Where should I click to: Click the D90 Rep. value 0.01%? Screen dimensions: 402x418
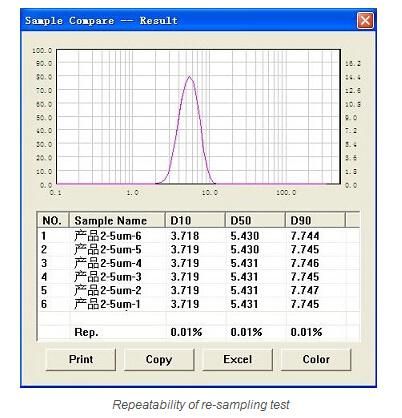[x=306, y=332]
